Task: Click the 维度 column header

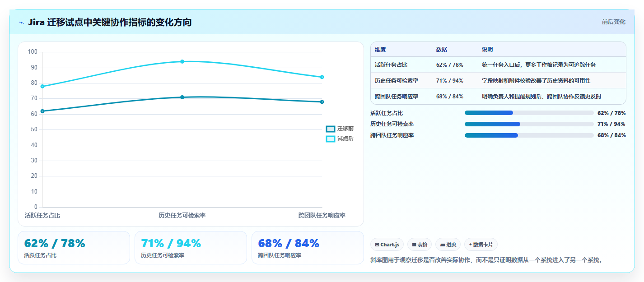Action: pos(380,50)
